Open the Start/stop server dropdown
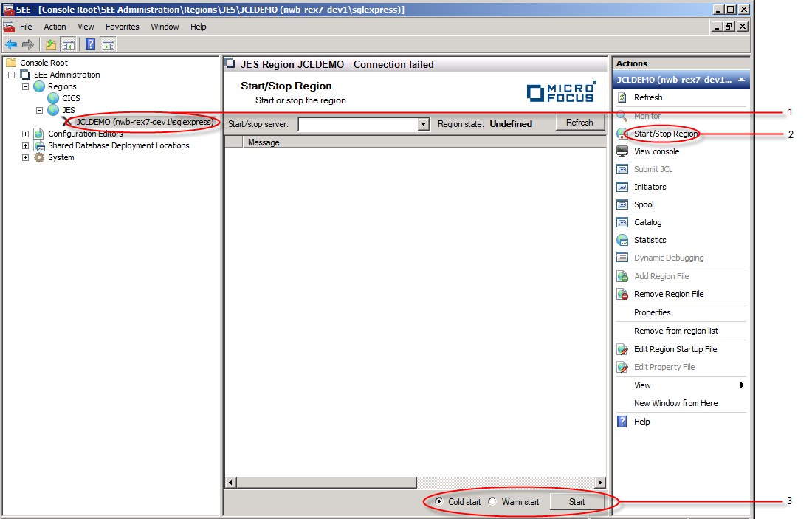 tap(423, 124)
